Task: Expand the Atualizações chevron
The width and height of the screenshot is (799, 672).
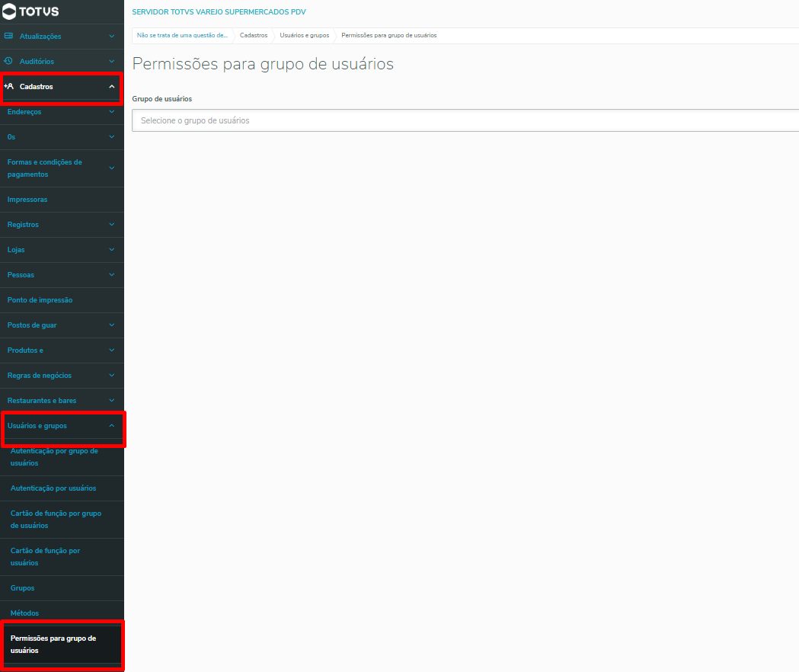Action: pos(112,37)
